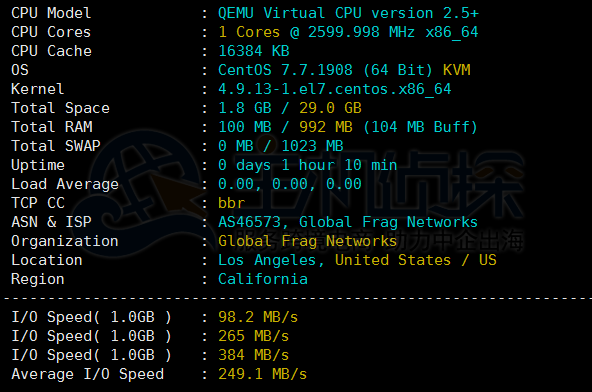Screen dimensions: 592x392
Task: Click the 384 MB/s I/O speed result
Action: (253, 355)
